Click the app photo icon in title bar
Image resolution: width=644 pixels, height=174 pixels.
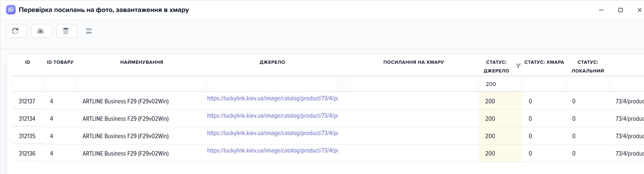coord(11,10)
